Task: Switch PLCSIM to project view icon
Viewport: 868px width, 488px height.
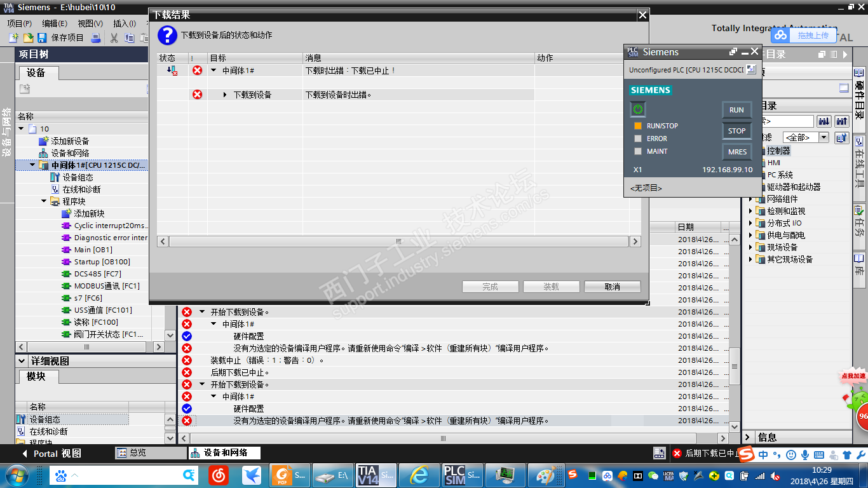Action: tap(751, 69)
